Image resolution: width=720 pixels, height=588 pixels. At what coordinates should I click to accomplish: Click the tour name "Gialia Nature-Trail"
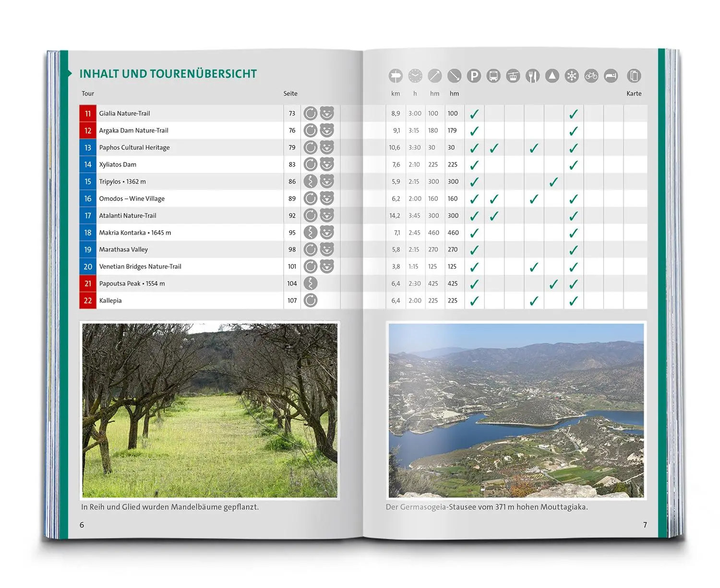point(124,114)
